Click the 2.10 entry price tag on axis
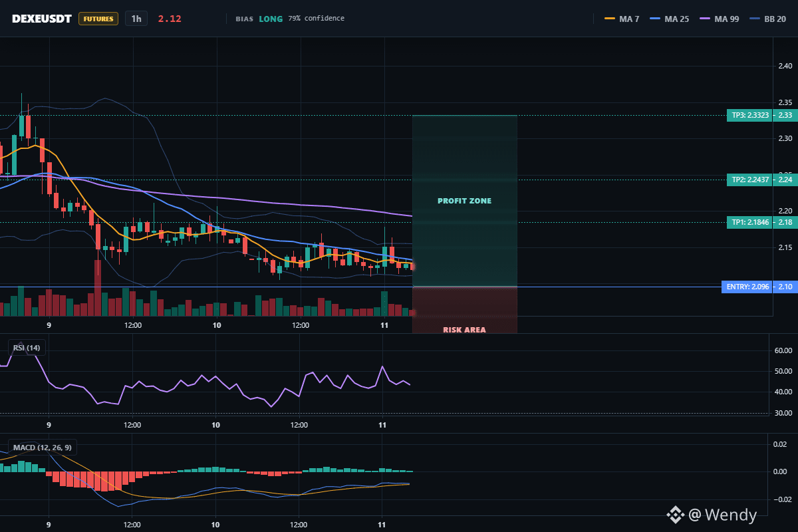The image size is (798, 532). point(785,287)
